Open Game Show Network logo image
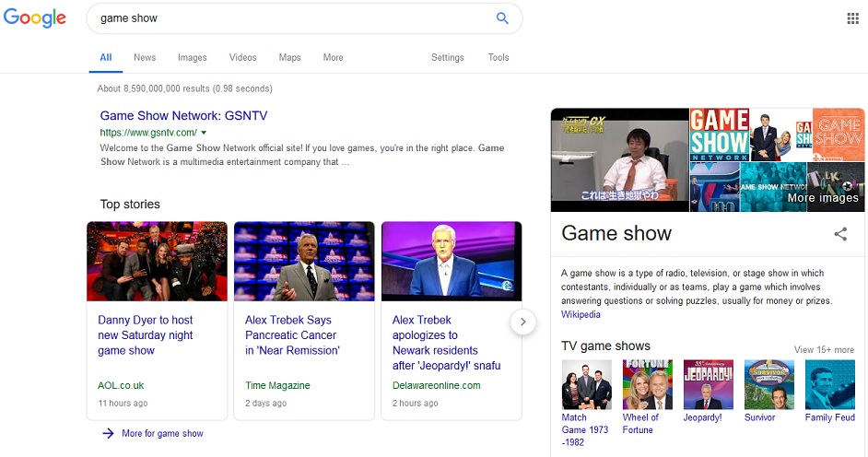Viewport: 868px width, 457px height. 719,135
